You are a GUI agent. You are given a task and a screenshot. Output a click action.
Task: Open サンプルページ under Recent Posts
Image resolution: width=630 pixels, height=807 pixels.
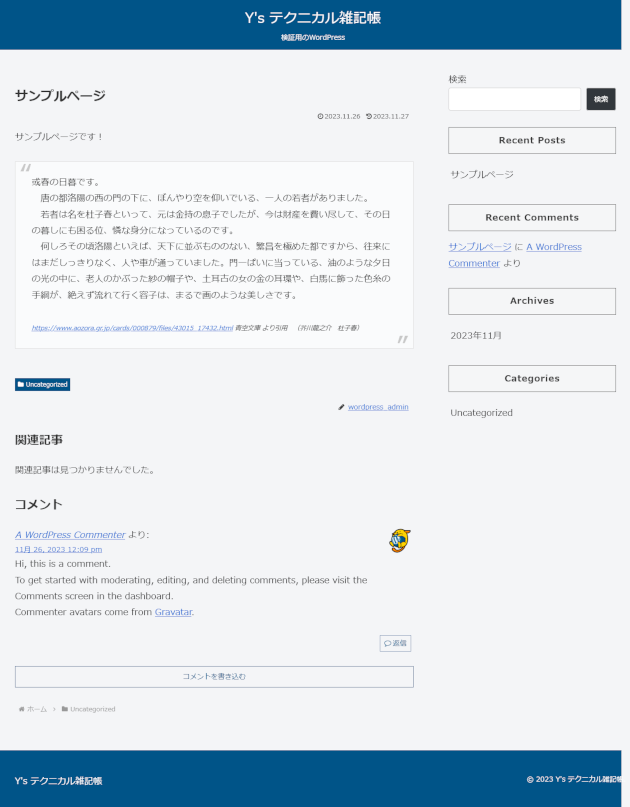(482, 174)
